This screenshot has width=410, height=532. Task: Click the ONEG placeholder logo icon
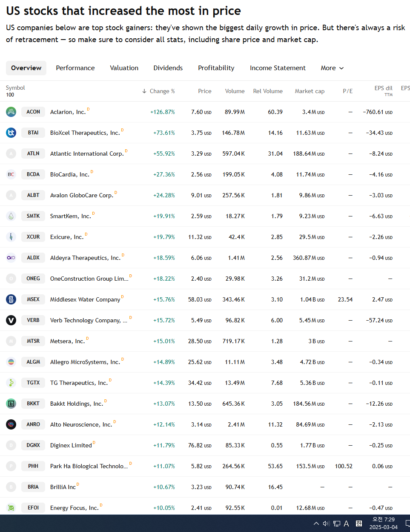pos(11,279)
